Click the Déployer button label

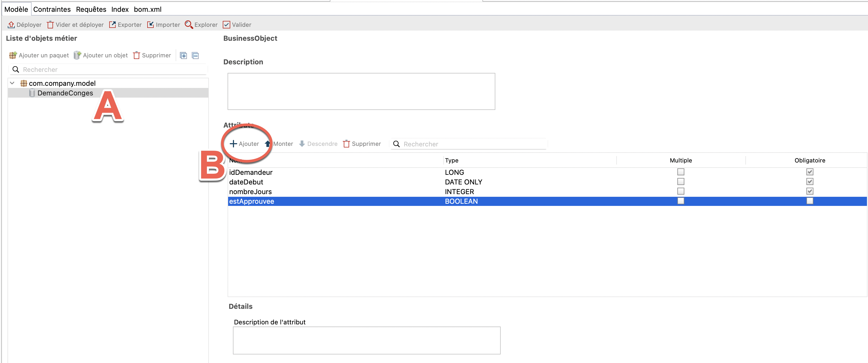point(29,25)
